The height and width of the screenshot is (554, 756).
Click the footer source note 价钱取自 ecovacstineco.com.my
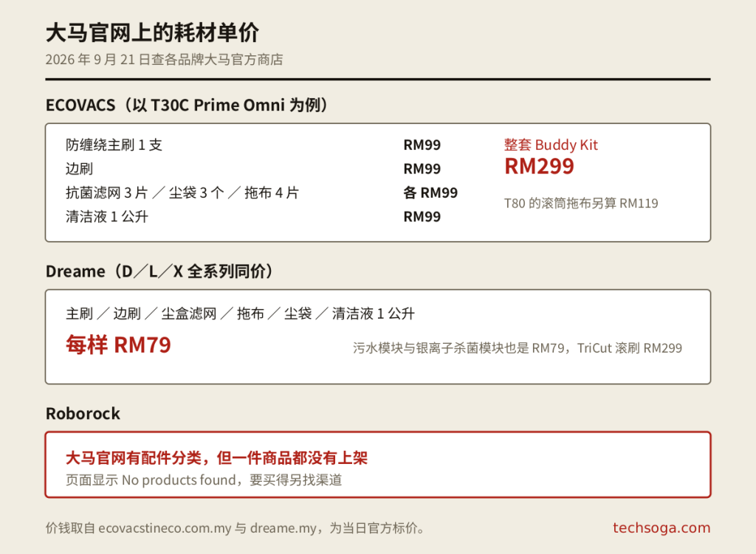point(236,528)
